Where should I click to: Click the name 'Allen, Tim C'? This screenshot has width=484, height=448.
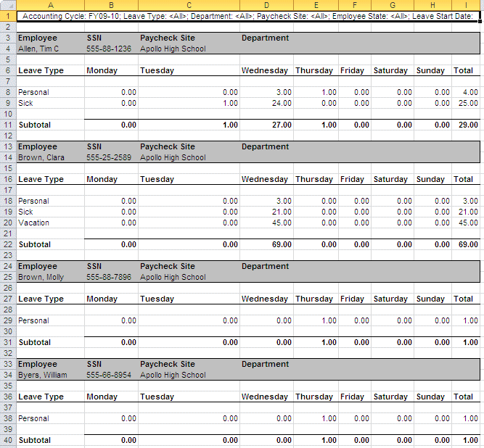[38, 49]
